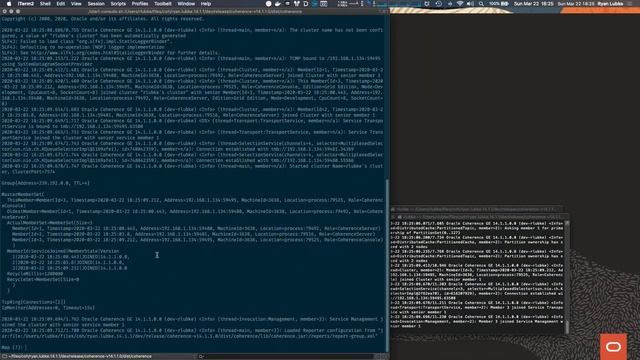Open the Window menu
Viewport: 640px width, 360px height.
(x=186, y=4)
